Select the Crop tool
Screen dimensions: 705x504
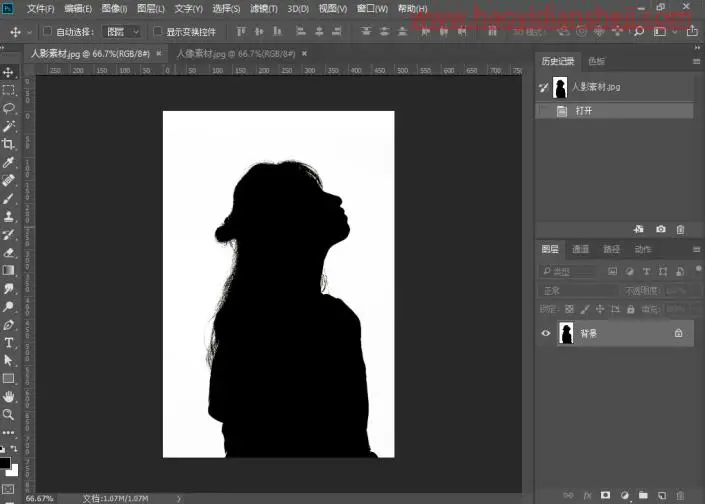[x=8, y=144]
